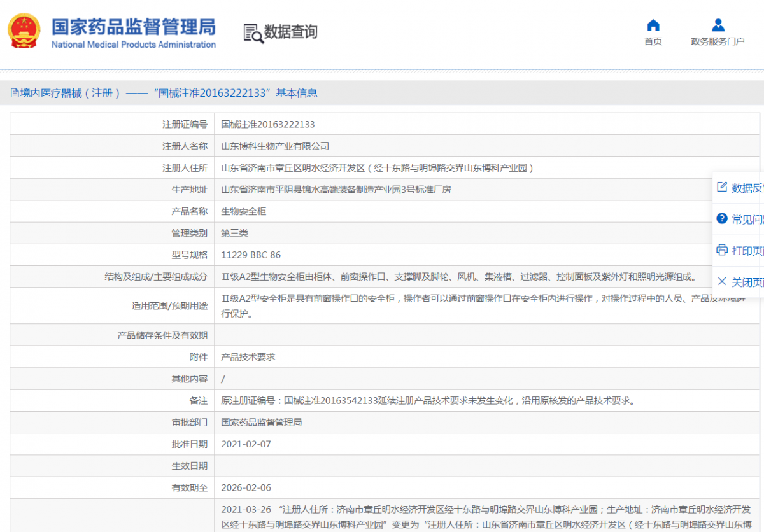Click the 注册证编号 value 国械注准20163222133
764x532 pixels.
[x=268, y=124]
